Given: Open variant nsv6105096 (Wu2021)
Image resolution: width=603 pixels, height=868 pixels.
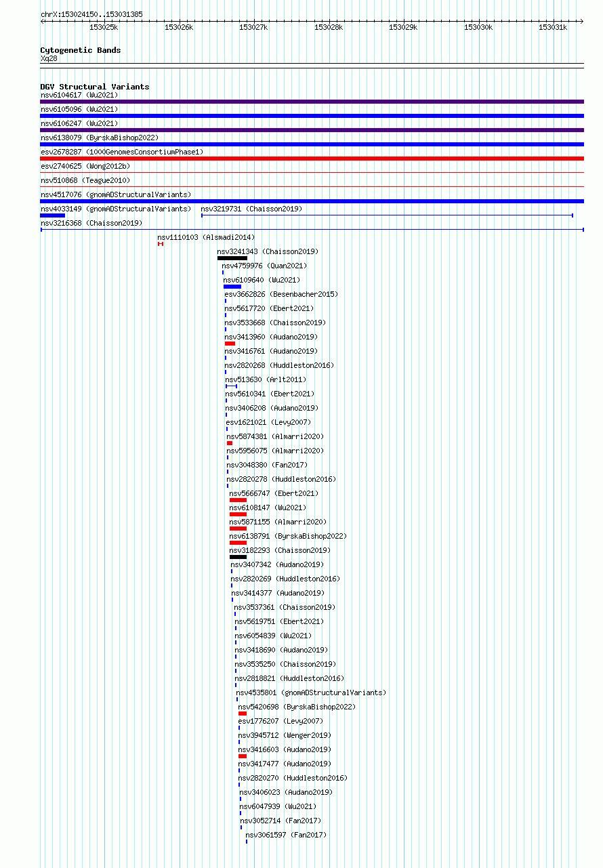Looking at the screenshot, I should tap(79, 109).
